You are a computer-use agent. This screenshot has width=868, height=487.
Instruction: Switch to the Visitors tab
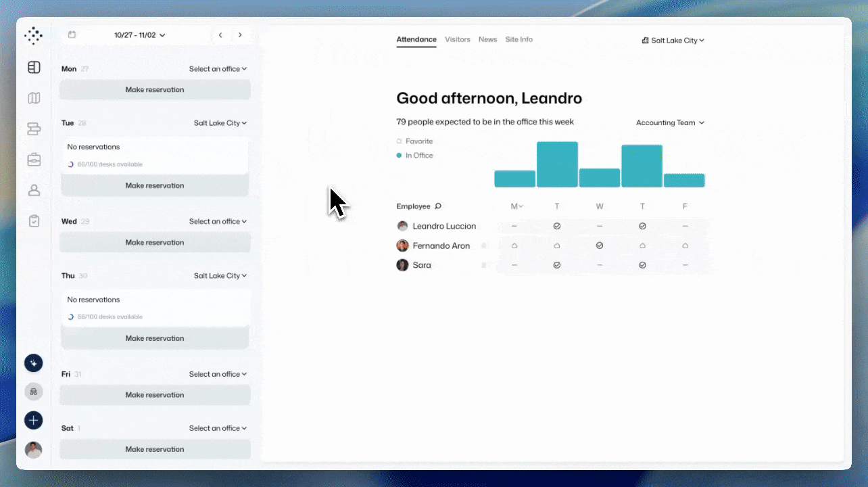pyautogui.click(x=458, y=40)
